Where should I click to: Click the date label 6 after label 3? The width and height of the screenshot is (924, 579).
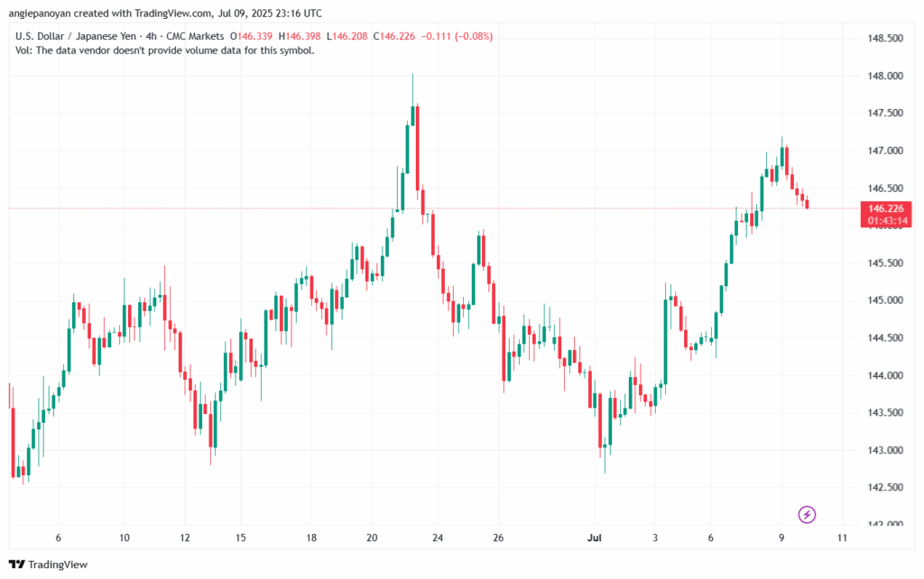pos(711,538)
